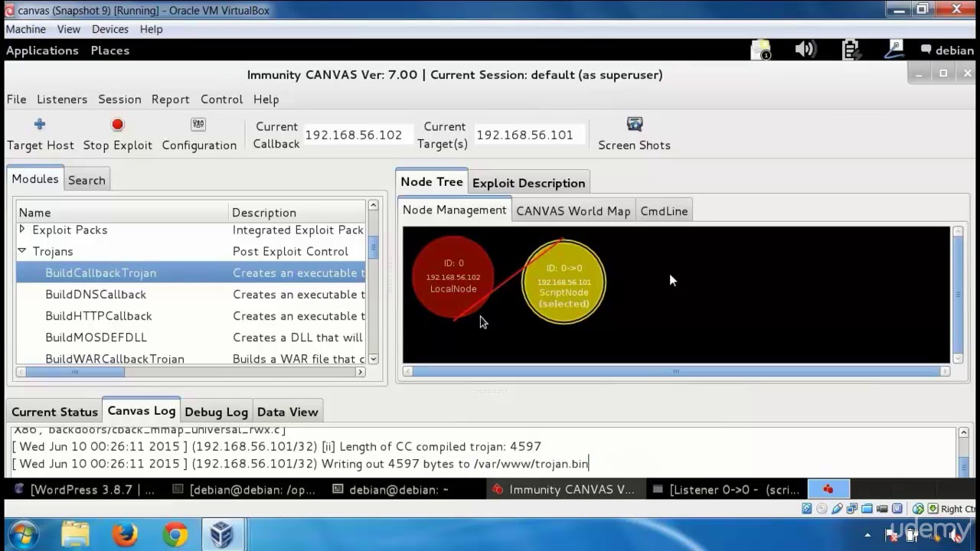This screenshot has width=980, height=551.
Task: Switch to the Modules tab
Action: coord(35,179)
